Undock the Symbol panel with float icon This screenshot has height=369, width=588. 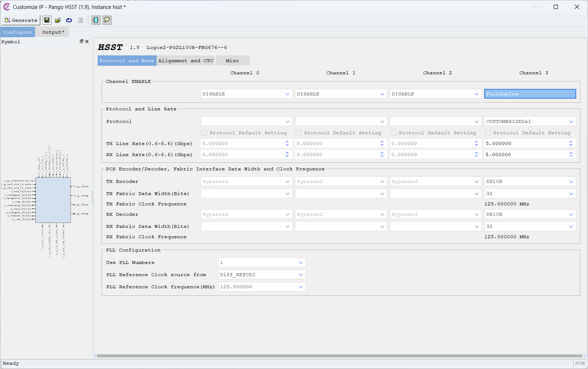click(x=81, y=41)
